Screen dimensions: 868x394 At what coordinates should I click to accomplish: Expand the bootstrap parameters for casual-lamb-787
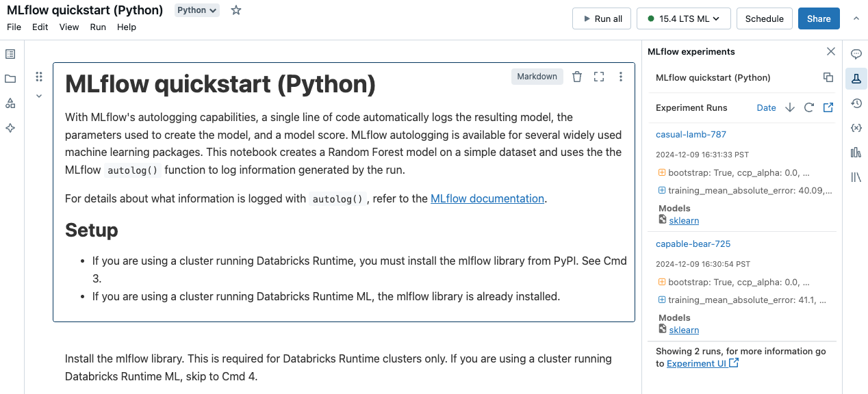661,172
